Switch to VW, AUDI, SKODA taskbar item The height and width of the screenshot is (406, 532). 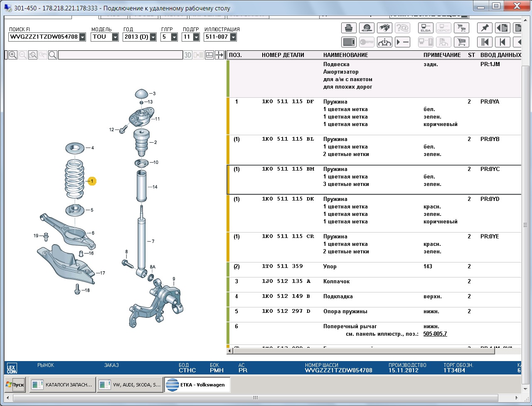click(130, 385)
